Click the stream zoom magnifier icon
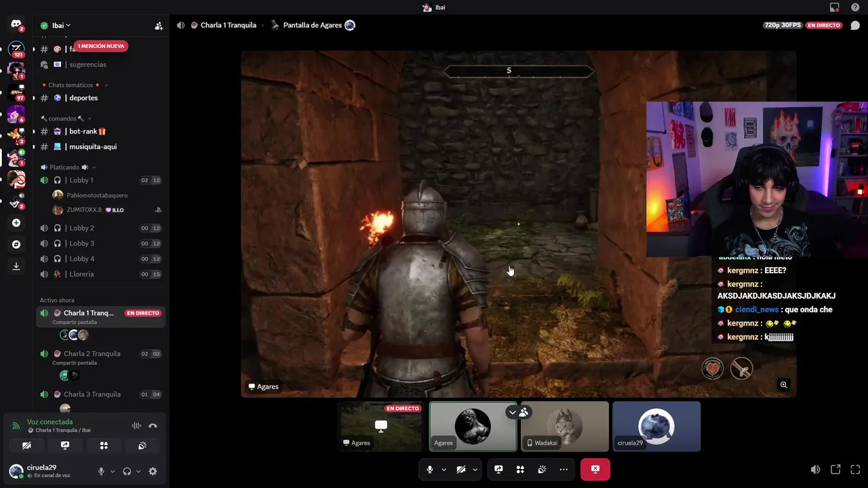868x488 pixels. tap(783, 385)
